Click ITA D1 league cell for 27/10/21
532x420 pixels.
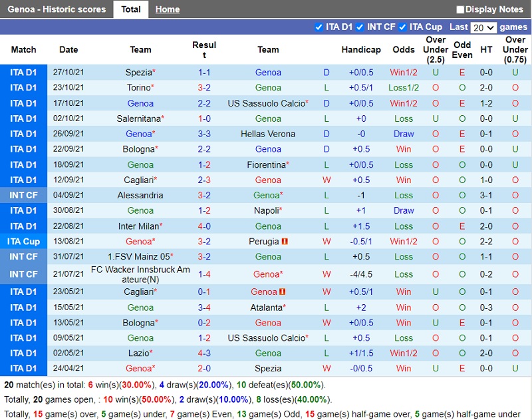[23, 73]
